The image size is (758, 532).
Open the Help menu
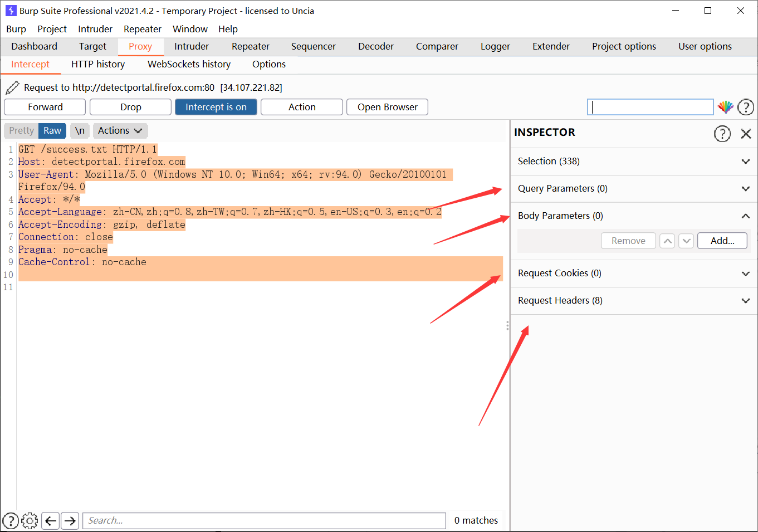(228, 29)
